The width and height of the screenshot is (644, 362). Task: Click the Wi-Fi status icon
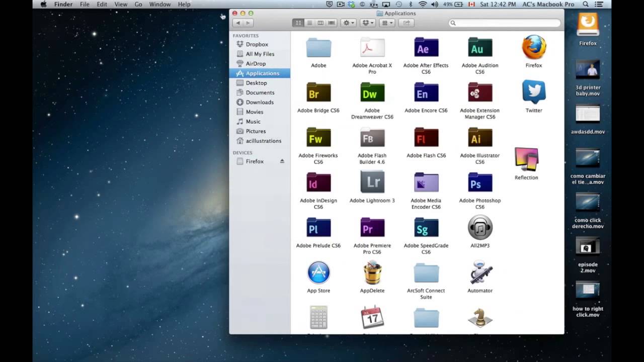[422, 4]
